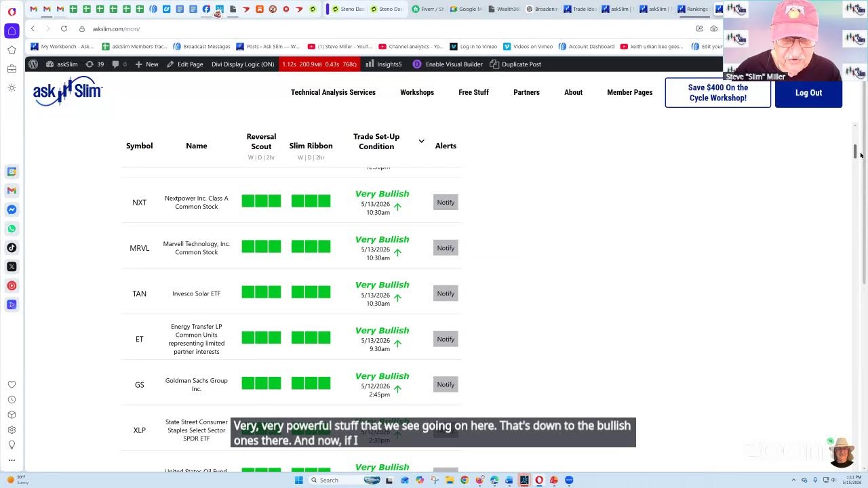This screenshot has width=868, height=488.
Task: Click the Log Out button
Action: click(x=808, y=93)
